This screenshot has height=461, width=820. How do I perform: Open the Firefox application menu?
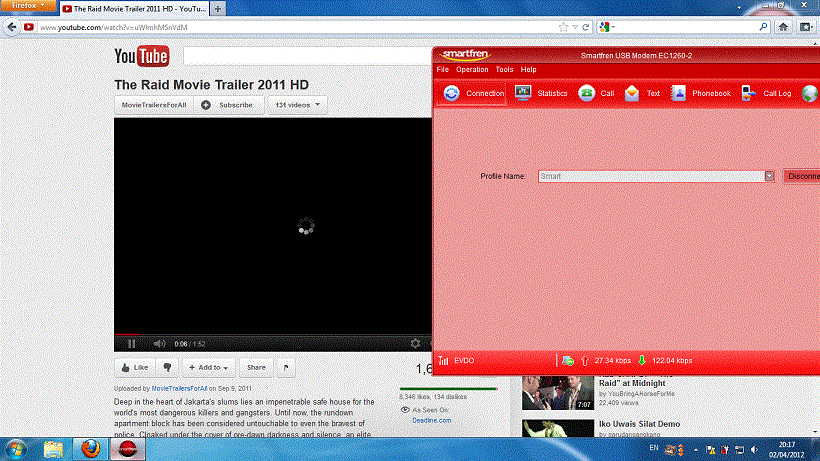pos(28,6)
